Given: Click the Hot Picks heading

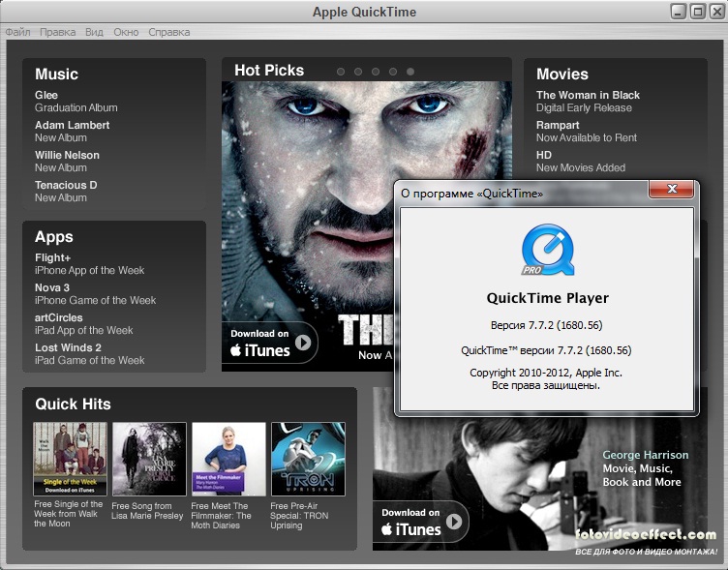Looking at the screenshot, I should tap(269, 70).
